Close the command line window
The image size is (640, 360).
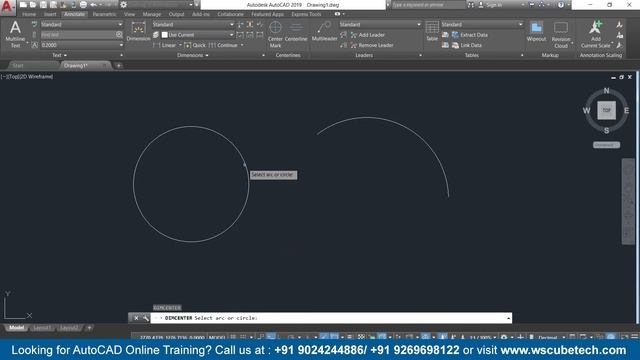click(x=136, y=318)
